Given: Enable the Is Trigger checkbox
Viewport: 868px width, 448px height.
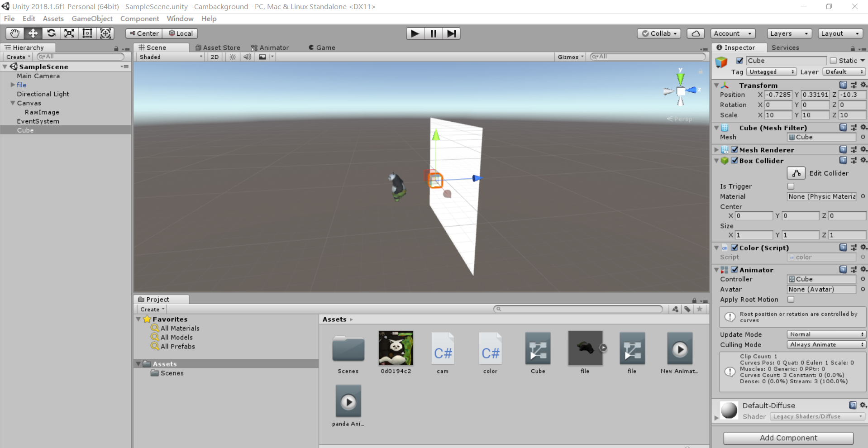Looking at the screenshot, I should (791, 186).
